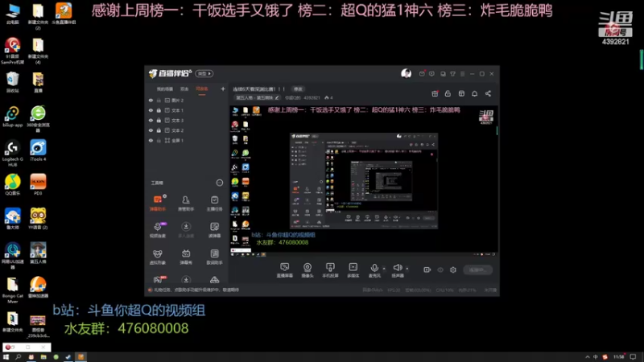Open the user avatar in title bar
Screen dimensions: 644x362
pos(407,73)
